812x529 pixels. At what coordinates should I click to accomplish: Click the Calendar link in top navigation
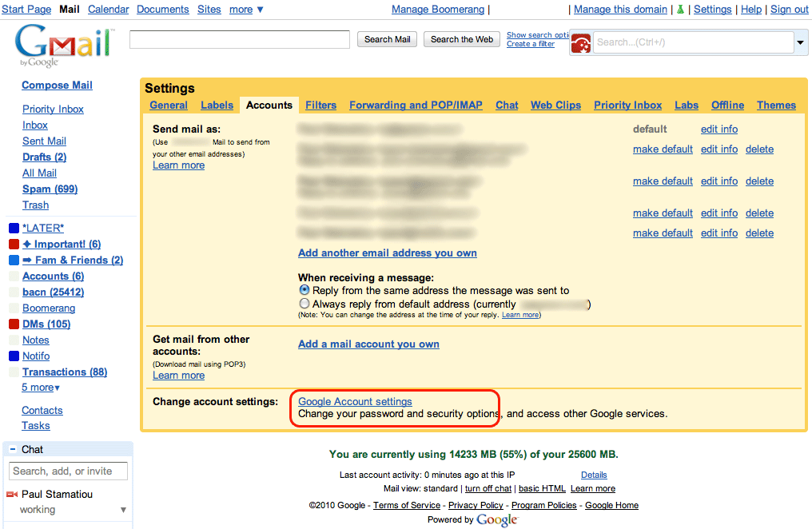click(x=108, y=10)
